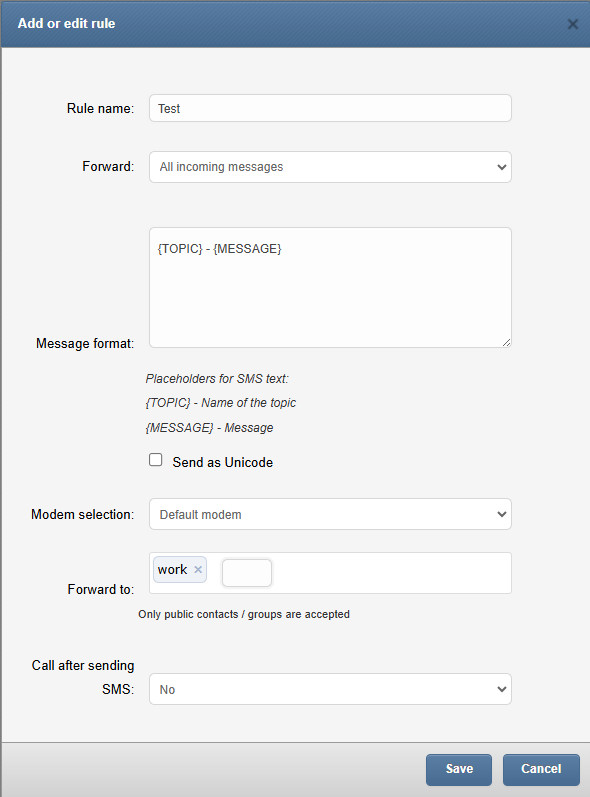Open the Call after sending SMS dropdown
590x797 pixels.
[x=330, y=689]
